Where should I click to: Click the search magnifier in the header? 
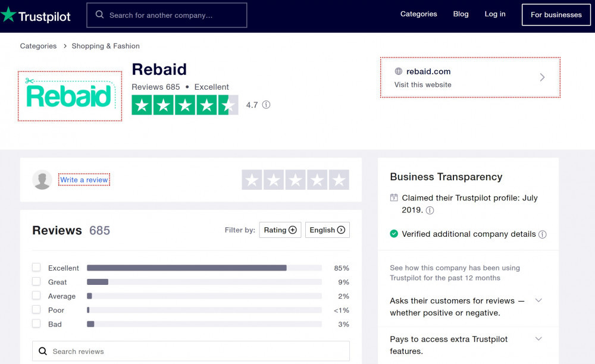[x=99, y=14]
